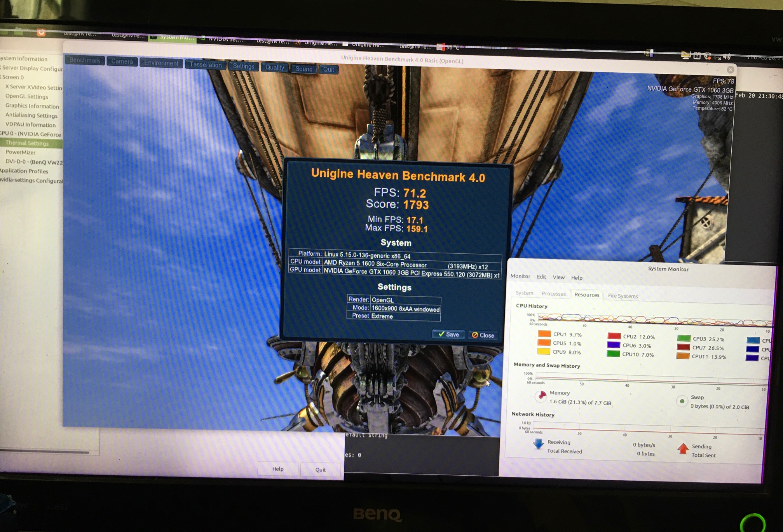The width and height of the screenshot is (783, 532).
Task: Select Graphics Information item
Action: pos(32,106)
